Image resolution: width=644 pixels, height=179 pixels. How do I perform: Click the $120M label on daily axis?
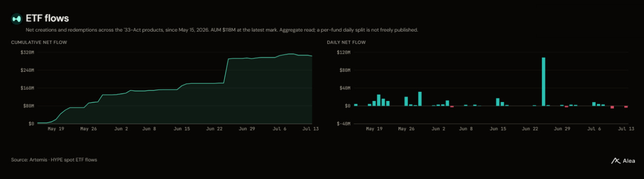click(x=343, y=52)
